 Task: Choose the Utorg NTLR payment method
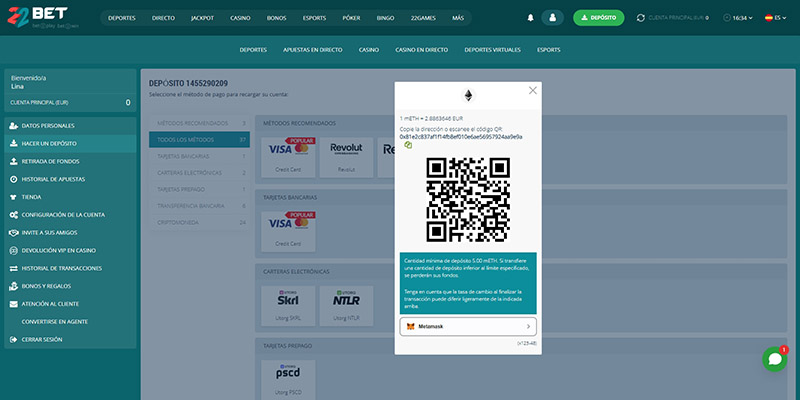coord(346,306)
